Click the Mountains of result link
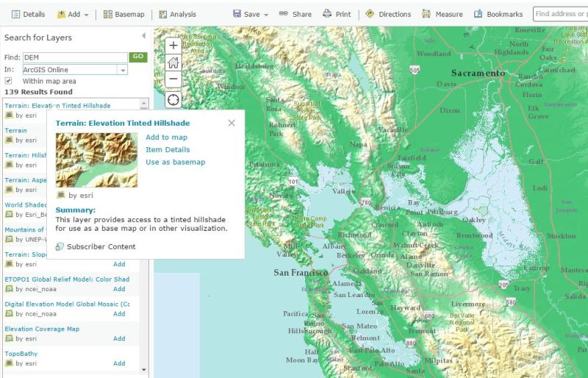Viewport: 588px width, 378px height. coord(24,229)
